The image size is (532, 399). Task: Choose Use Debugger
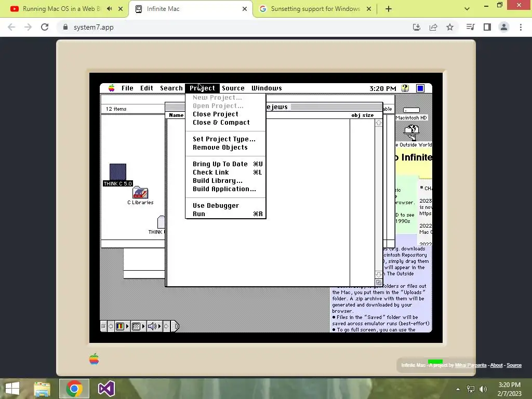point(225,206)
